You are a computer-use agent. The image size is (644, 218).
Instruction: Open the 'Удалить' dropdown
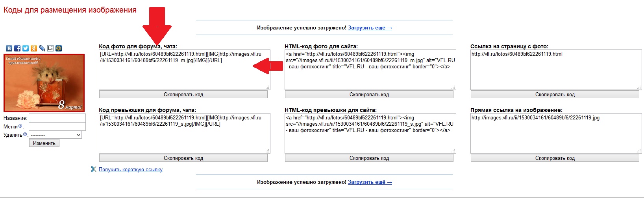[56, 135]
